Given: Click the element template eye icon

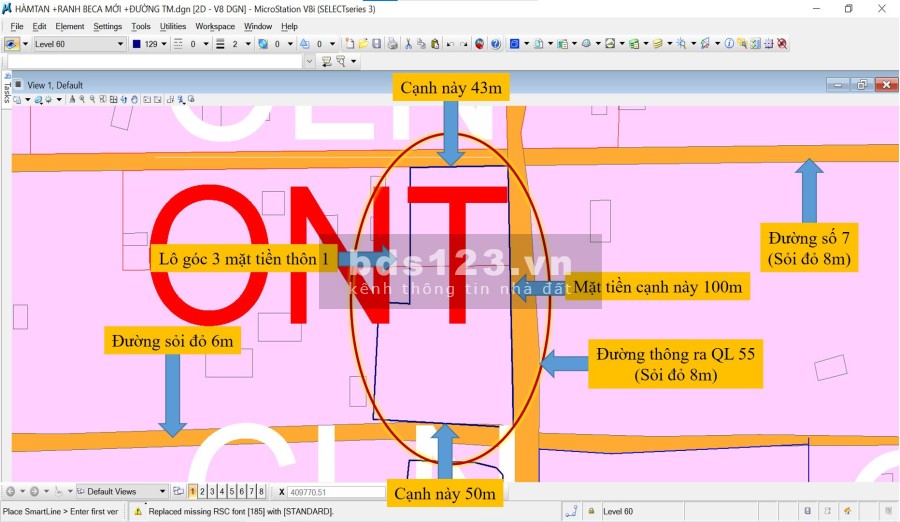Looking at the screenshot, I should [11, 44].
